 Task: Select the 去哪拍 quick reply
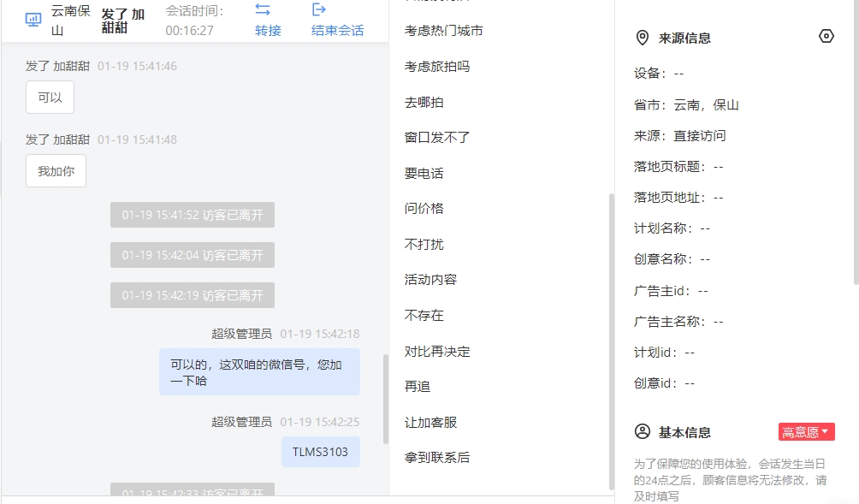pyautogui.click(x=424, y=103)
